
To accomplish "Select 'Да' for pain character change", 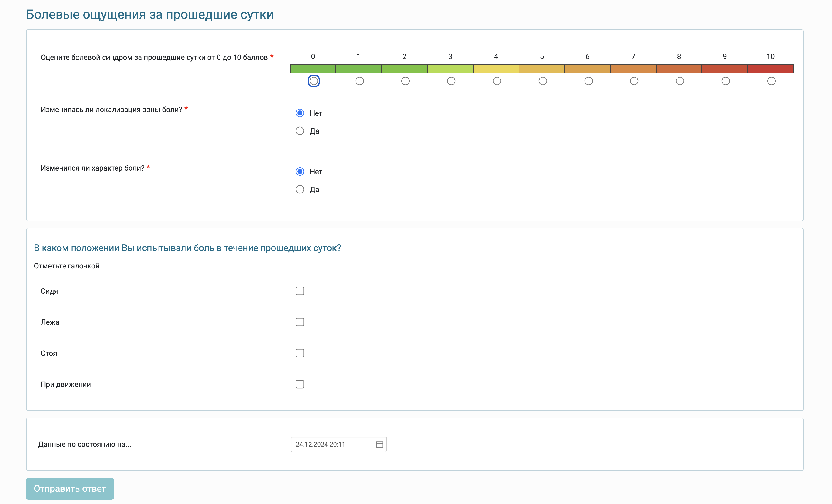I will 300,190.
